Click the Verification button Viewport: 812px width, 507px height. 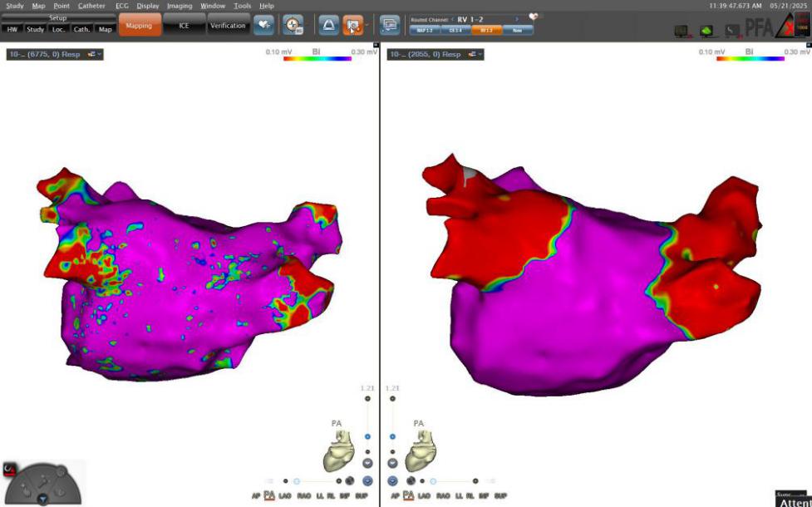[228, 26]
